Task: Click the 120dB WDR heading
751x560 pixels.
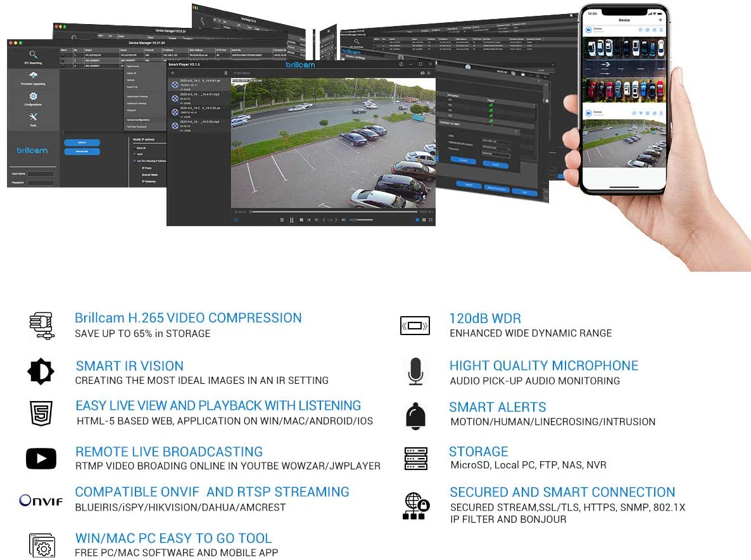Action: tap(485, 319)
